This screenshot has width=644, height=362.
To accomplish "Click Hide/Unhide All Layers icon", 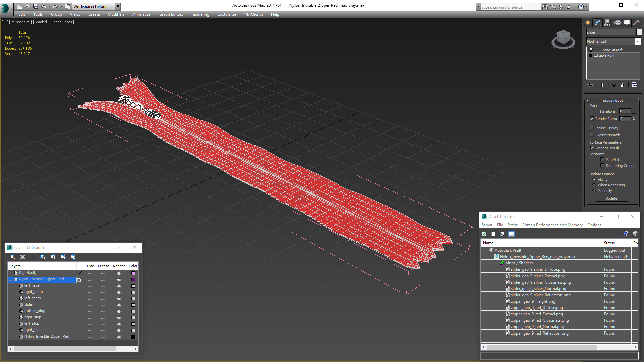I will [63, 257].
